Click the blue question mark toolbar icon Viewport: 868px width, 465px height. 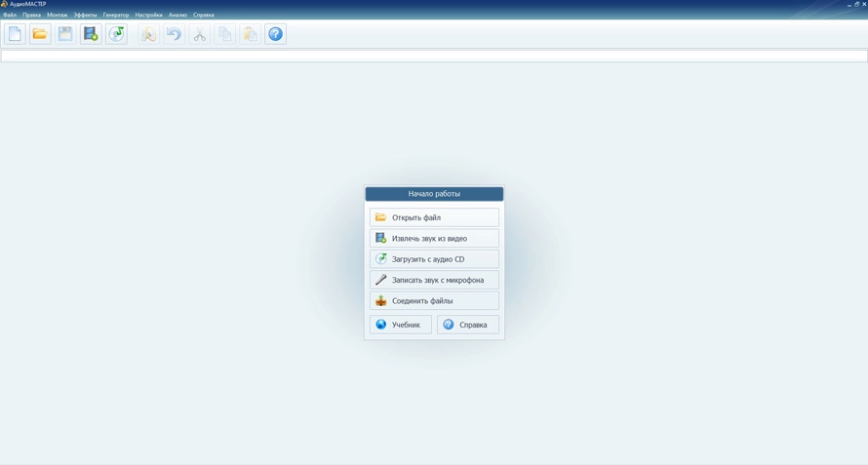point(275,34)
